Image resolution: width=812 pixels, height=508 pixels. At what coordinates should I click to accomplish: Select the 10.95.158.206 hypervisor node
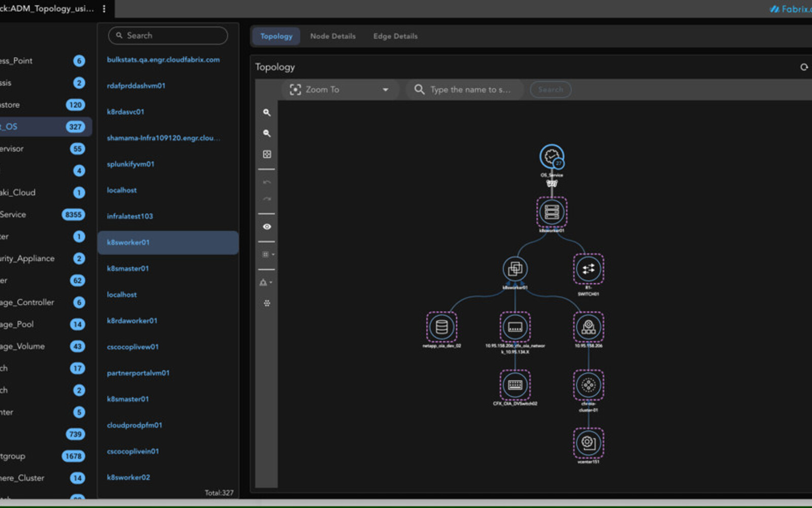(588, 327)
